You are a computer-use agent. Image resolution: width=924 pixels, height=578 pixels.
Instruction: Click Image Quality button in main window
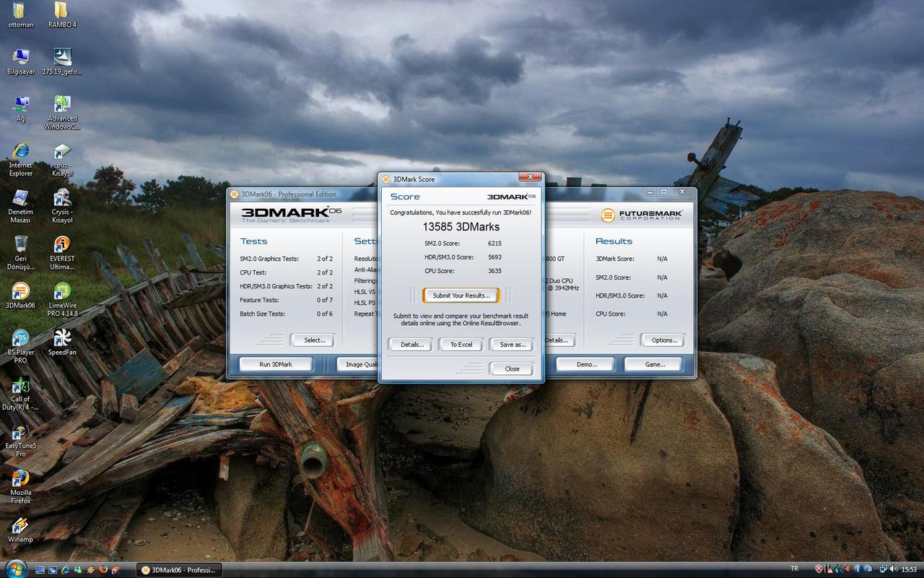358,364
